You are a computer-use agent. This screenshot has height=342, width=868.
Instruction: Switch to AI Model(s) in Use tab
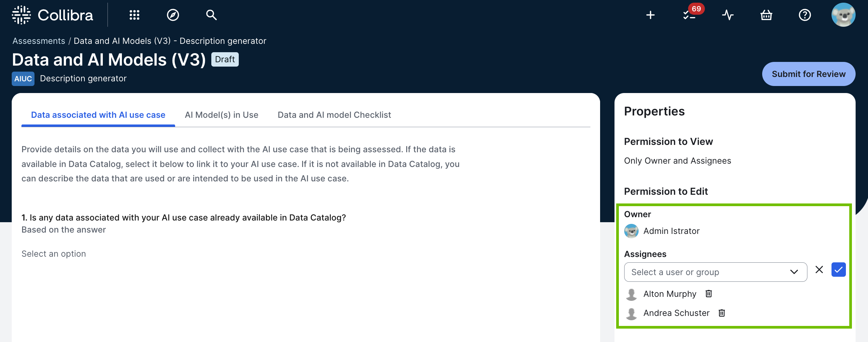(221, 115)
